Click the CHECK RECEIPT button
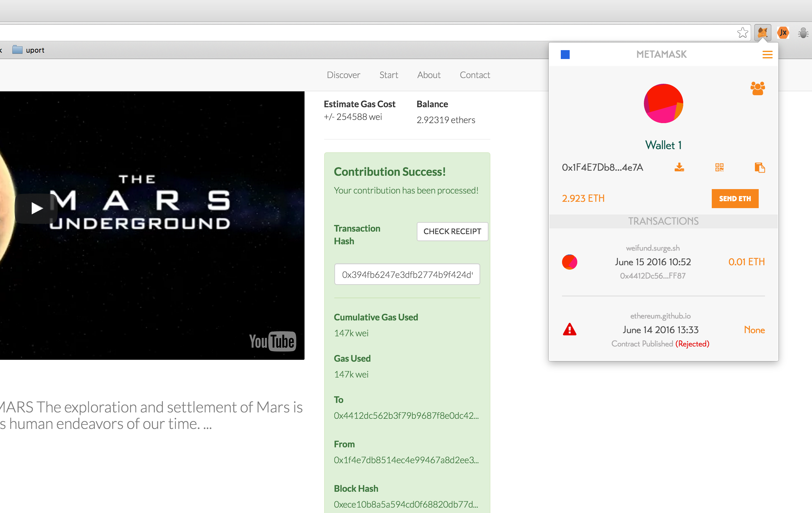Screen dimensions: 812x513 coord(452,231)
